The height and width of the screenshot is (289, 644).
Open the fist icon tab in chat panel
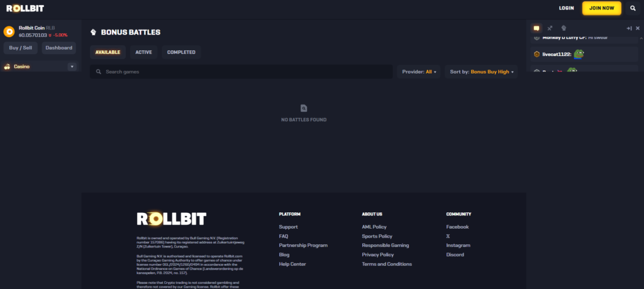point(563,28)
